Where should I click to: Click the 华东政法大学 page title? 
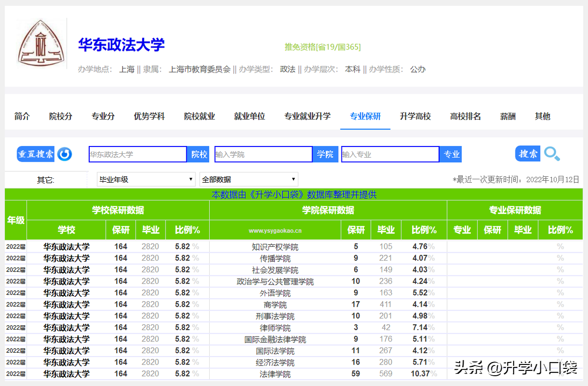[122, 45]
